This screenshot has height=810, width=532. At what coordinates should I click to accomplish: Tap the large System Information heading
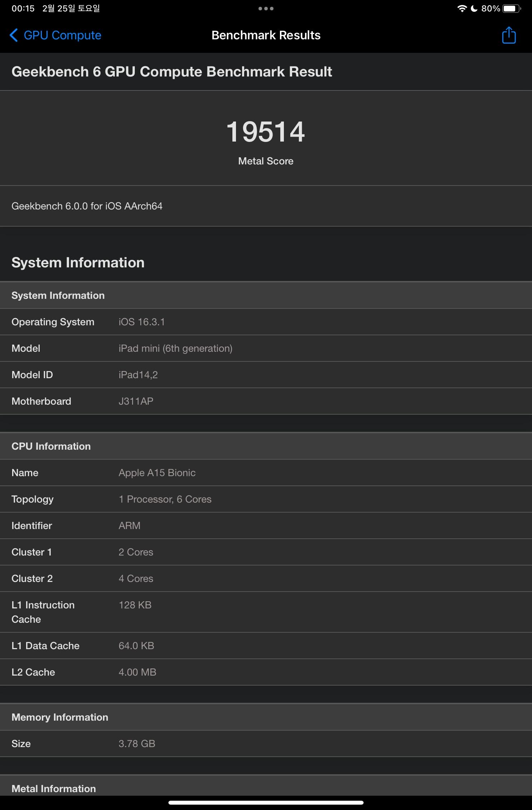click(78, 263)
